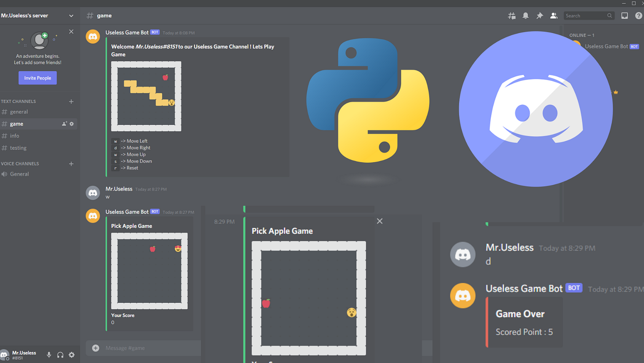Viewport: 644px width, 363px height.
Task: Click the create invite icon on game channel
Action: coord(64,124)
